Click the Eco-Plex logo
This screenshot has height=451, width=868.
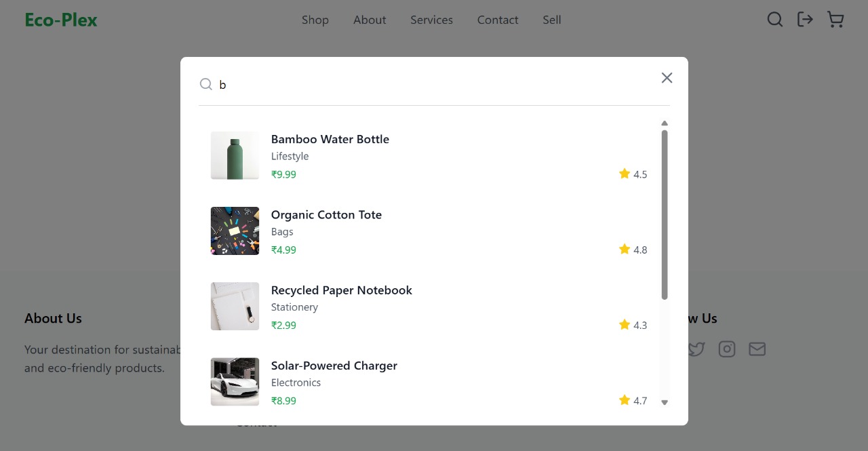coord(61,20)
